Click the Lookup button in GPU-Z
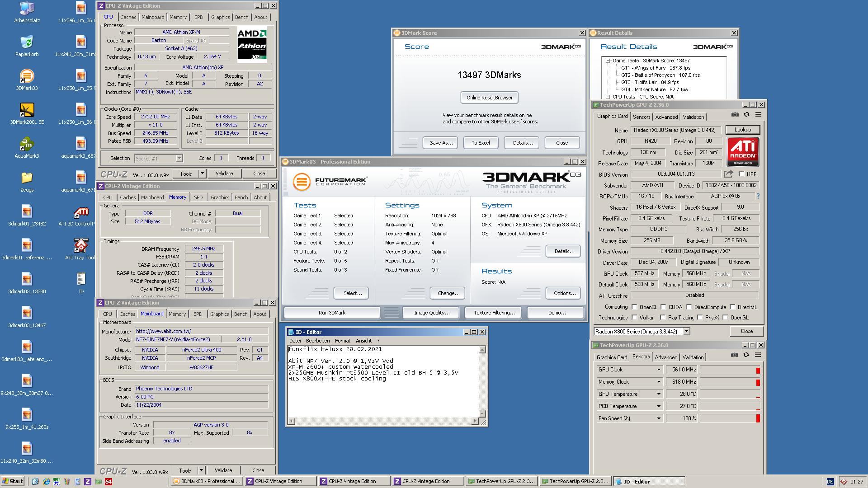This screenshot has width=868, height=488. [x=742, y=130]
